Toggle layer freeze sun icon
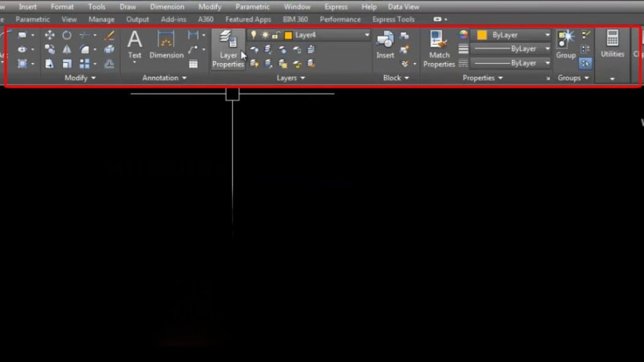The width and height of the screenshot is (644, 362). [264, 35]
